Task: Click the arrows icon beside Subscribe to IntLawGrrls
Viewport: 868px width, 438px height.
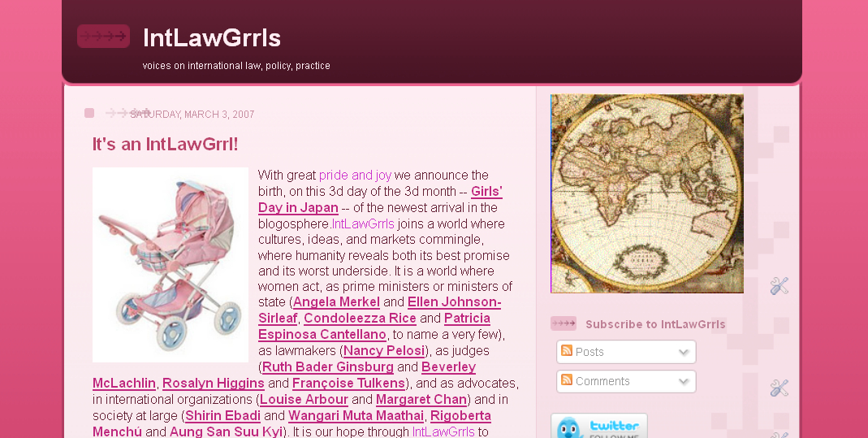Action: 563,323
